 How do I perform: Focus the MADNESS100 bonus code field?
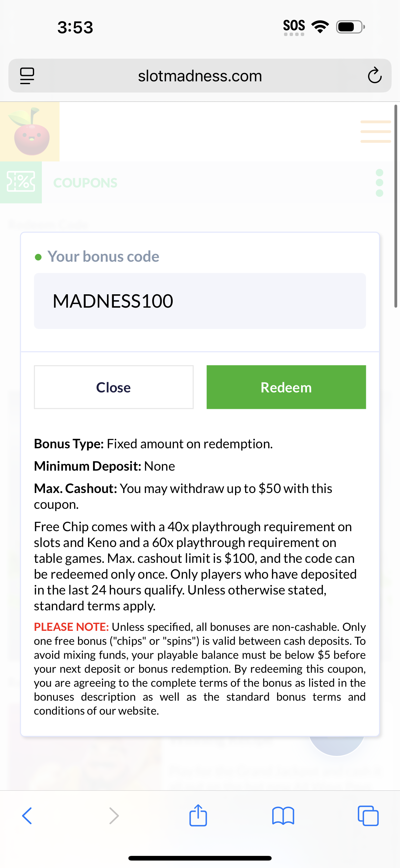[200, 301]
